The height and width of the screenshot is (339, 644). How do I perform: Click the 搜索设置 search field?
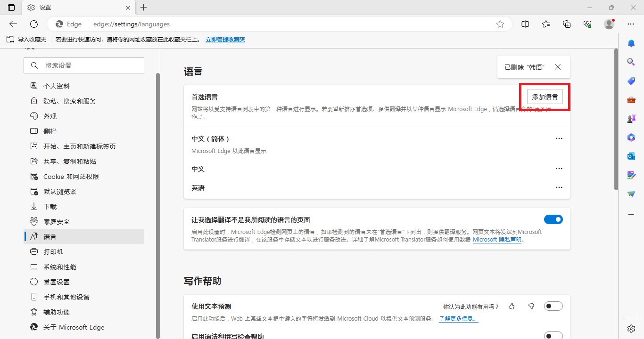[x=84, y=65]
